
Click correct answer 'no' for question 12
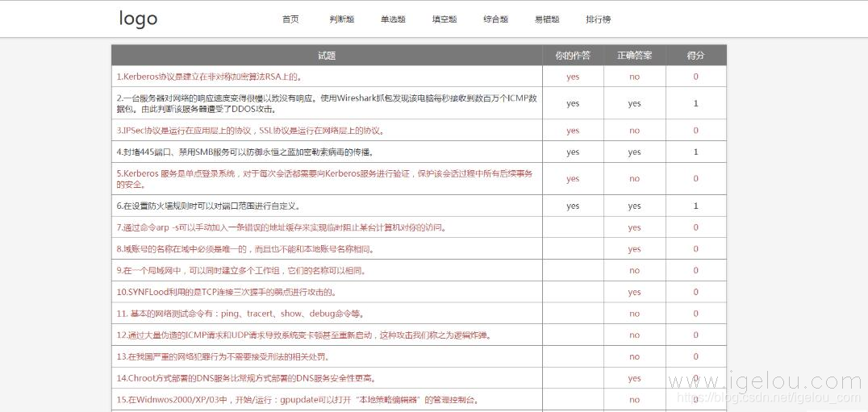[x=634, y=335]
